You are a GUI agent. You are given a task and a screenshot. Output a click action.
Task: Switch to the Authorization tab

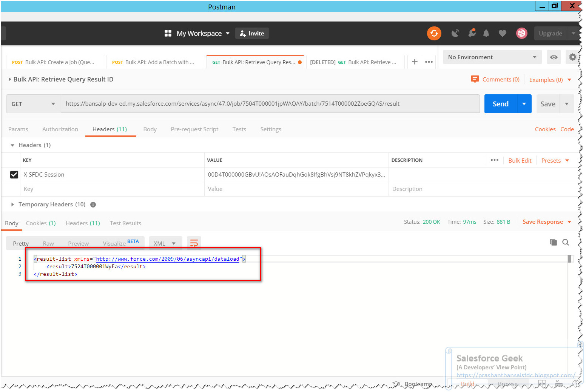(60, 129)
